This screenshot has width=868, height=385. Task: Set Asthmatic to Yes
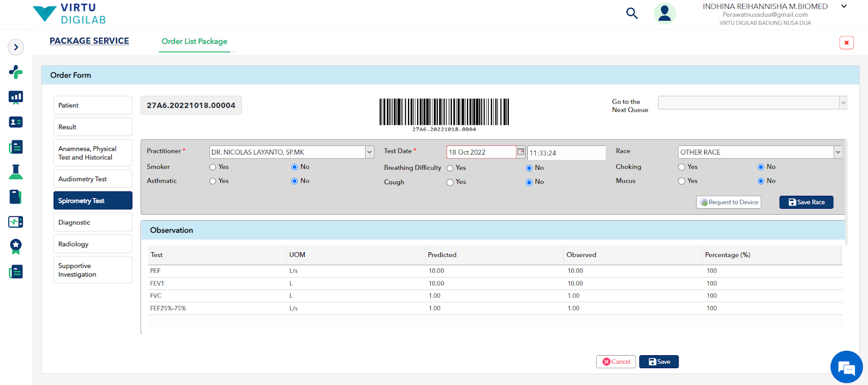coord(213,181)
